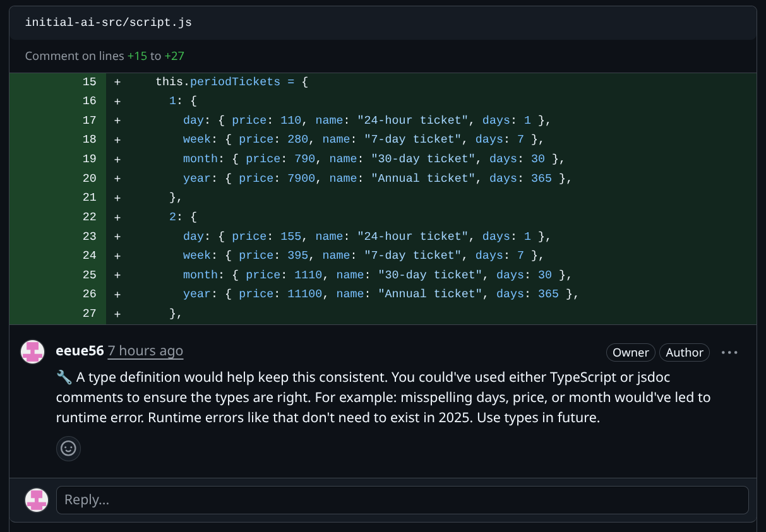This screenshot has width=766, height=532.
Task: Click line number 22 in the diff
Action: (x=90, y=217)
